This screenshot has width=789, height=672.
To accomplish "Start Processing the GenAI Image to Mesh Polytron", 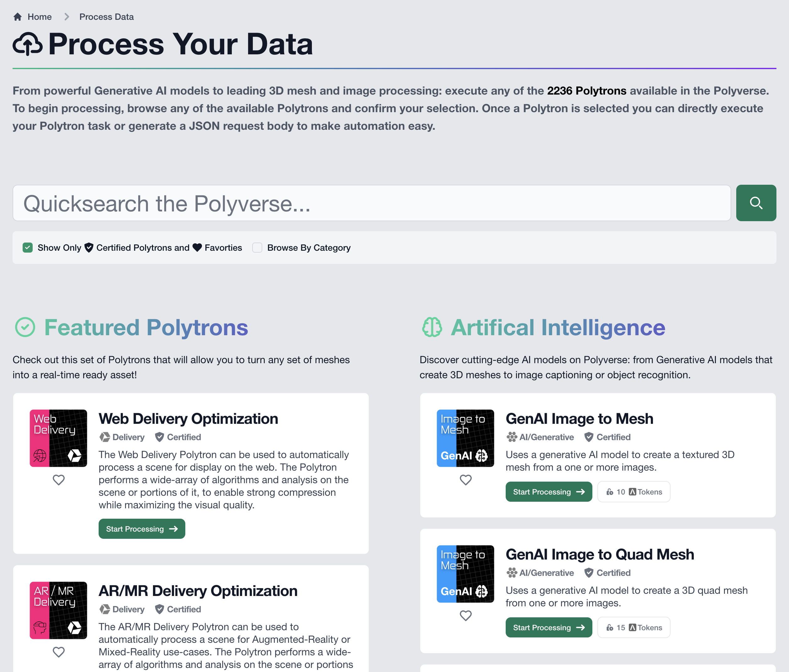I will (549, 491).
